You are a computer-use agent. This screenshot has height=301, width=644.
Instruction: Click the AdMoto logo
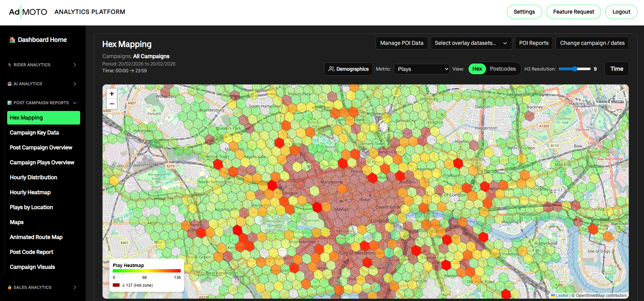[x=28, y=12]
